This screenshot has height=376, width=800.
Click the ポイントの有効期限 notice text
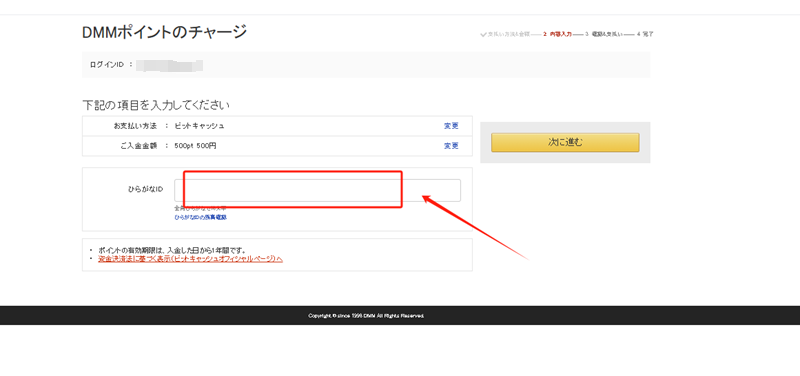pyautogui.click(x=172, y=250)
